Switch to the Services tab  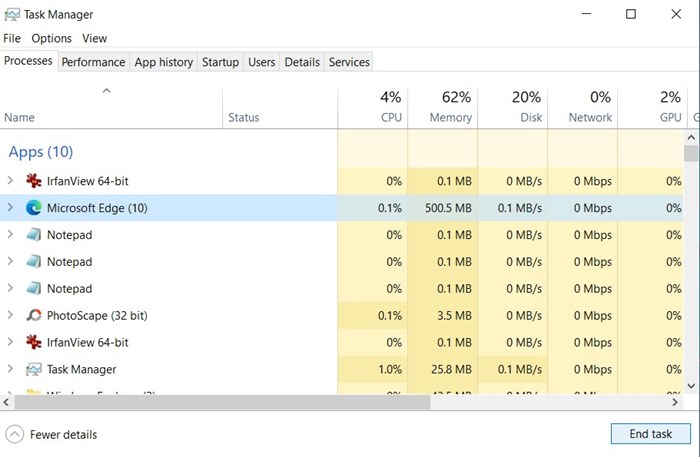point(349,62)
